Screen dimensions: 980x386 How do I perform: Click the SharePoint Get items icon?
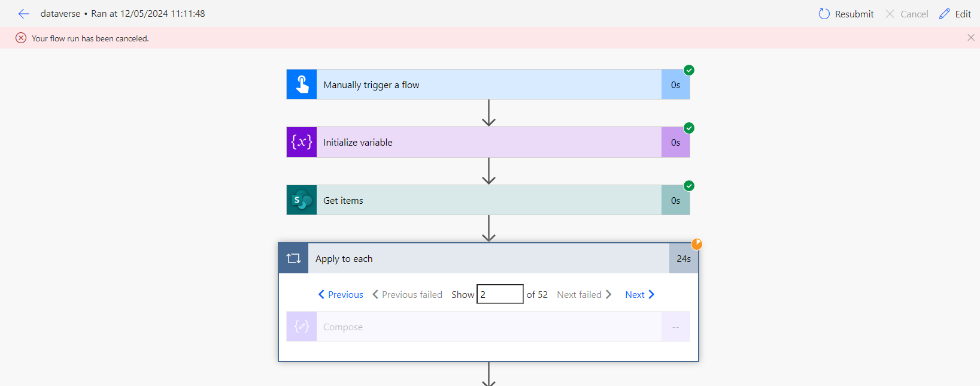pos(302,200)
